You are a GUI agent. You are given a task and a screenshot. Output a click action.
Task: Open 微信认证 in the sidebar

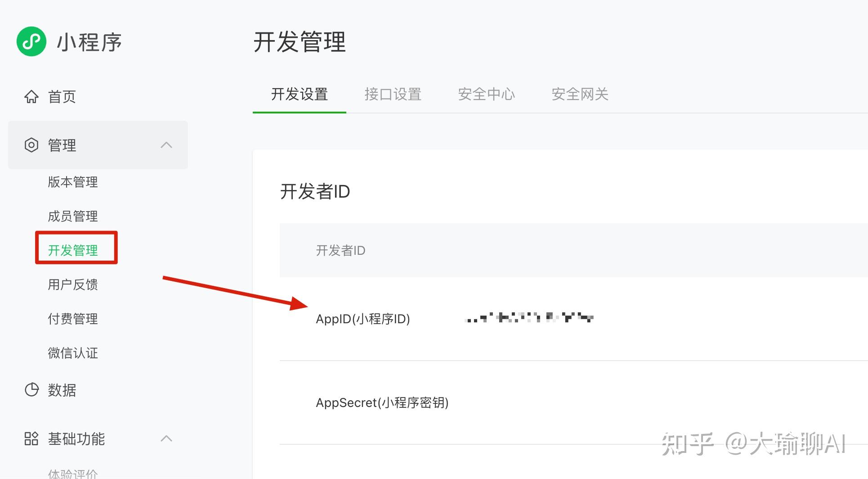(73, 353)
